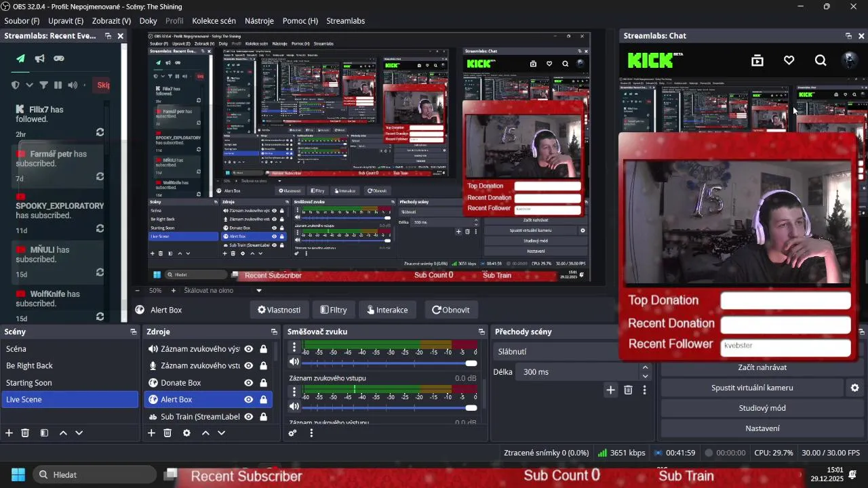This screenshot has height=488, width=868.
Task: Open transition properties three-dot menu
Action: click(x=645, y=390)
